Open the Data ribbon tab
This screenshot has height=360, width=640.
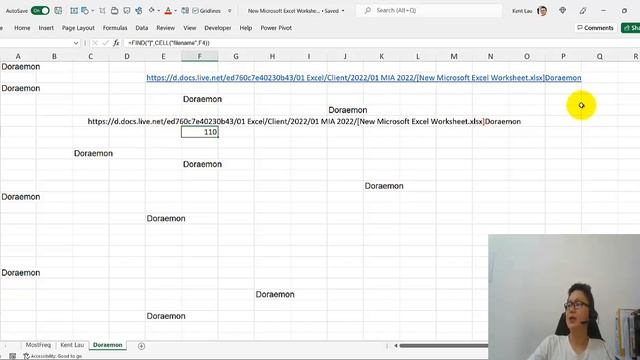click(142, 28)
